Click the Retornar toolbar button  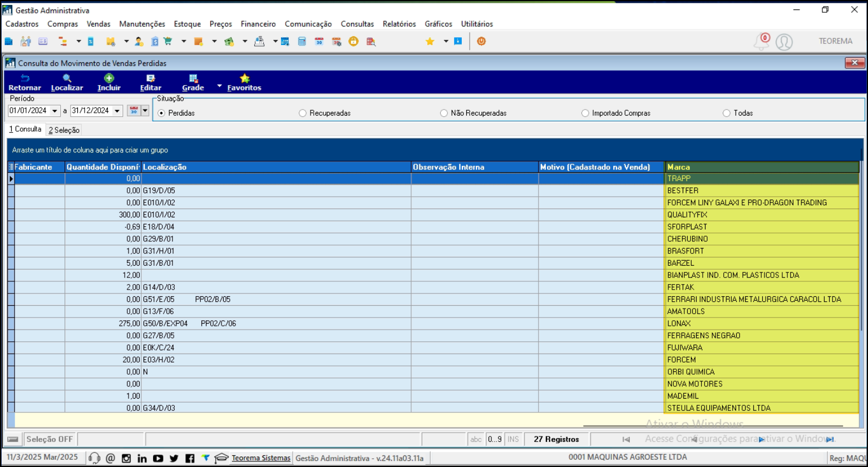pos(24,83)
